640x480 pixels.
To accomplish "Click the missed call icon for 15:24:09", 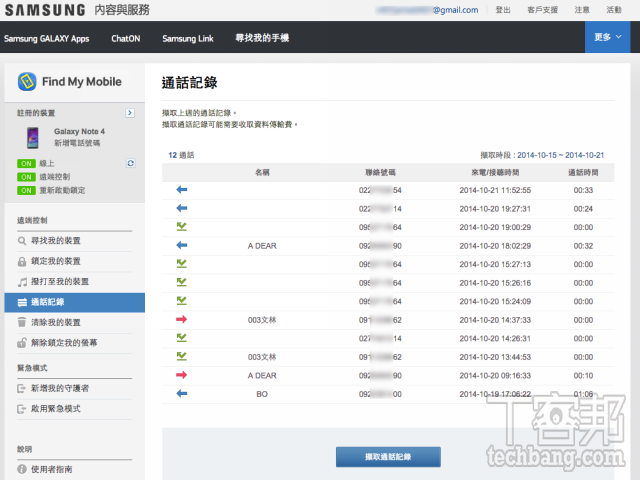I will (182, 301).
